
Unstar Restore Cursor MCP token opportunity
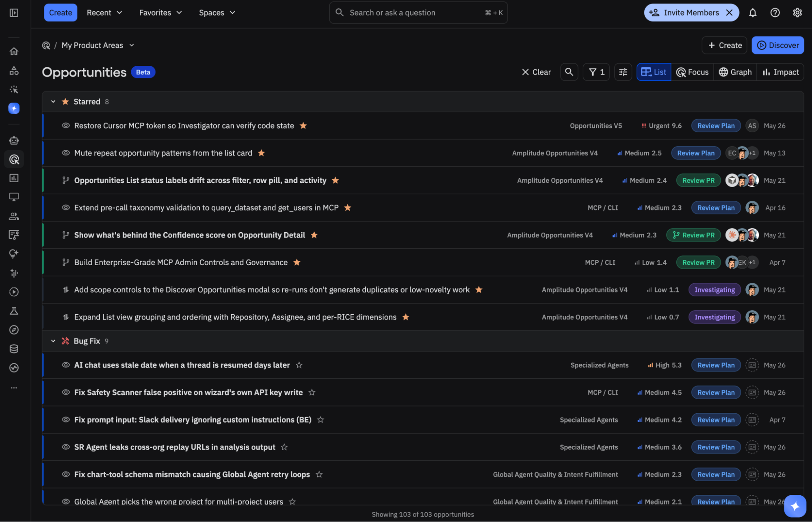point(303,126)
